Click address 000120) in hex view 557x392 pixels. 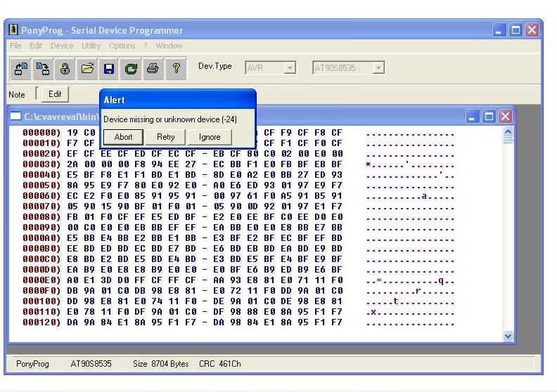tap(41, 322)
